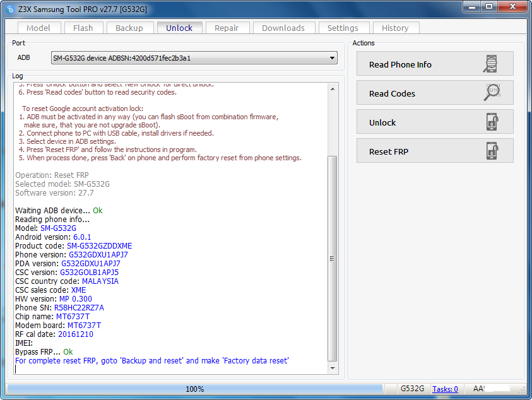Click RF cal date 20161210
This screenshot has height=400, width=532.
(x=76, y=334)
